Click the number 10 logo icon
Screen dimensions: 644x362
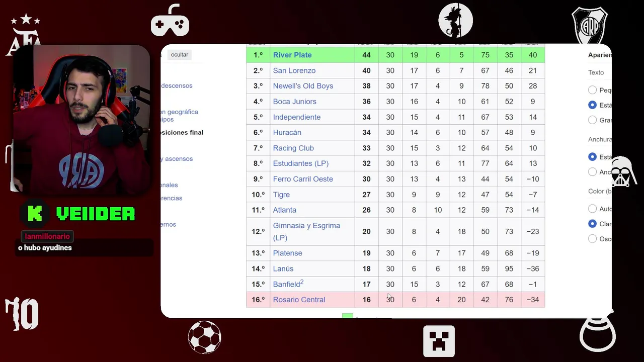click(22, 314)
